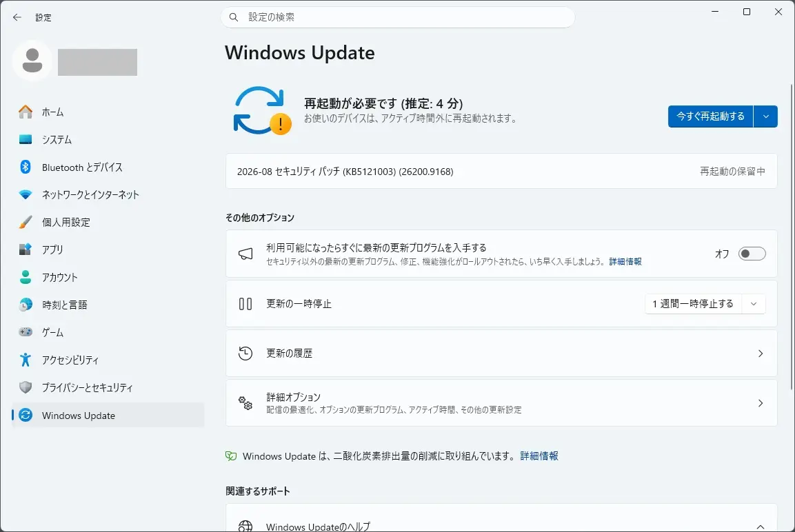Click the 個人用設定 paintbrush icon

click(26, 222)
